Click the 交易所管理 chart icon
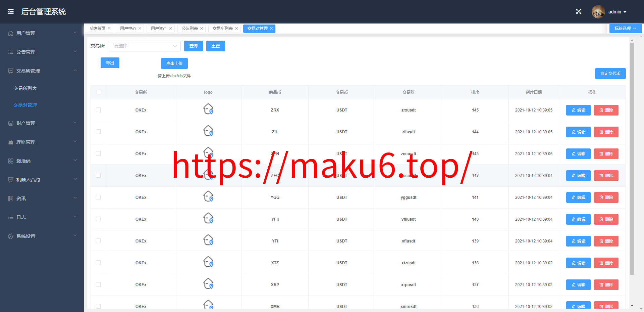Viewport: 644px width, 312px height. pos(11,71)
